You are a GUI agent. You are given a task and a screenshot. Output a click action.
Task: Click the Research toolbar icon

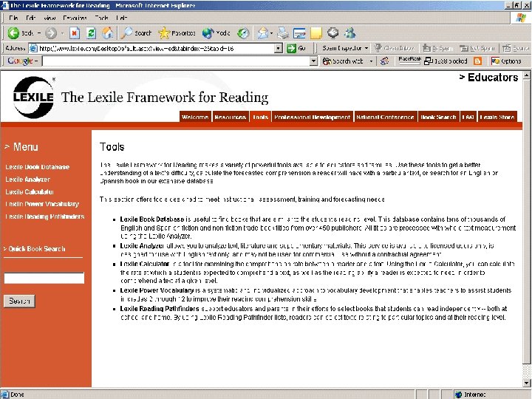(332, 33)
